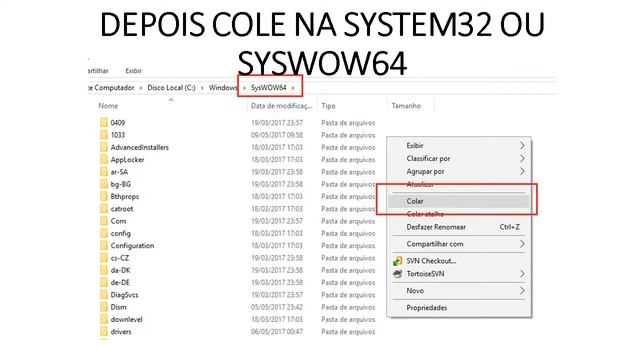Open Propriedades from the context menu
The width and height of the screenshot is (640, 360).
tap(459, 308)
